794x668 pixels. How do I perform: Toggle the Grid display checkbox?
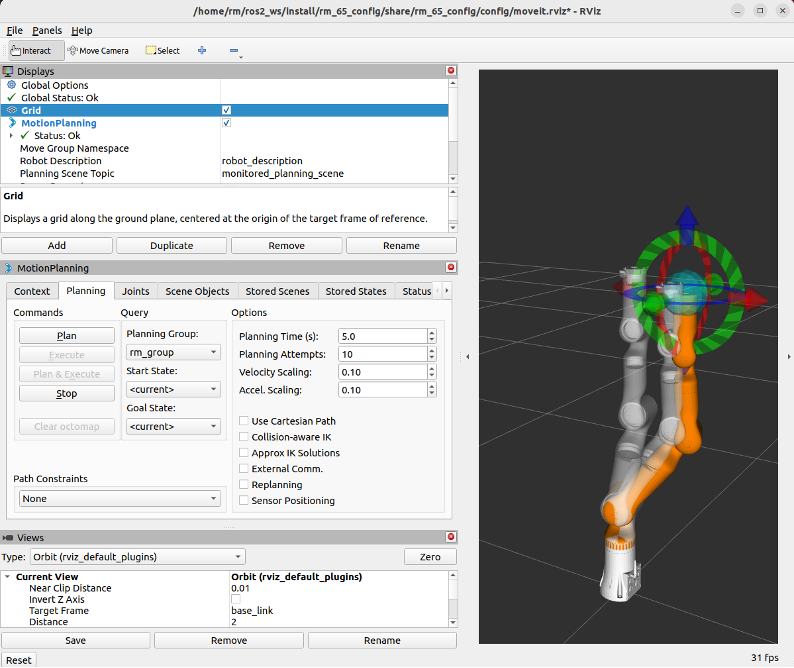pyautogui.click(x=227, y=110)
